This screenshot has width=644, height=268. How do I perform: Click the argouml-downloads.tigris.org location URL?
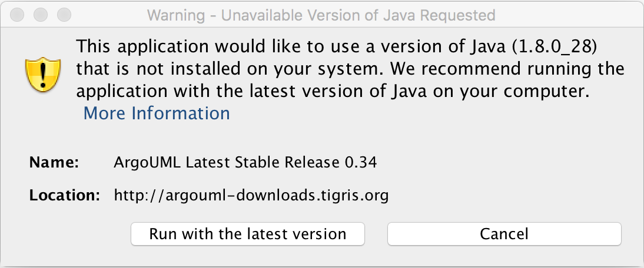pyautogui.click(x=251, y=195)
